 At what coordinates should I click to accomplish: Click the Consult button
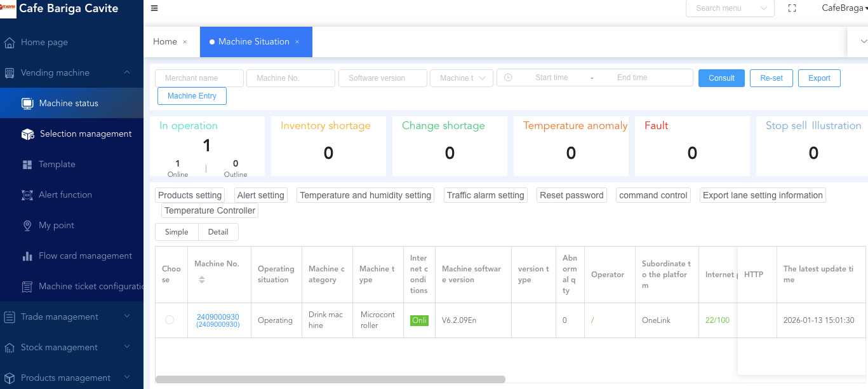click(721, 78)
